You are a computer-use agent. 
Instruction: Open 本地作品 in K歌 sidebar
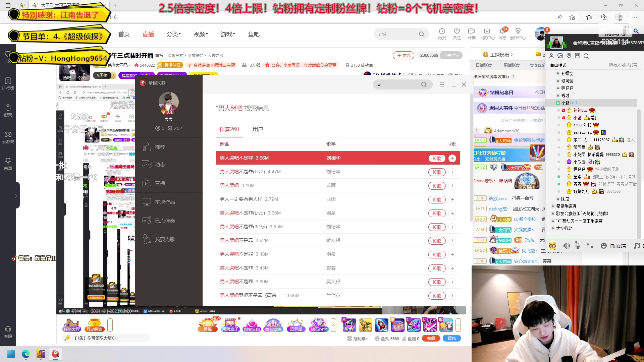[158, 202]
